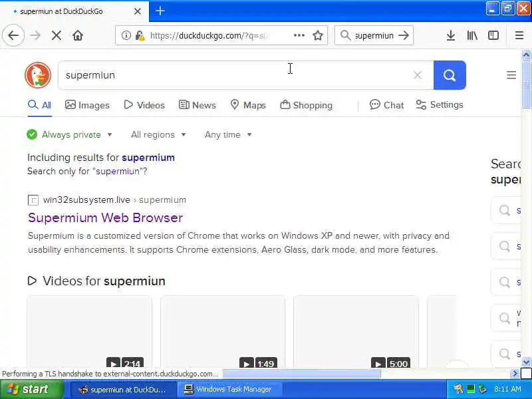Open DuckDuckGo search Settings
The width and height of the screenshot is (532, 399).
pyautogui.click(x=440, y=105)
